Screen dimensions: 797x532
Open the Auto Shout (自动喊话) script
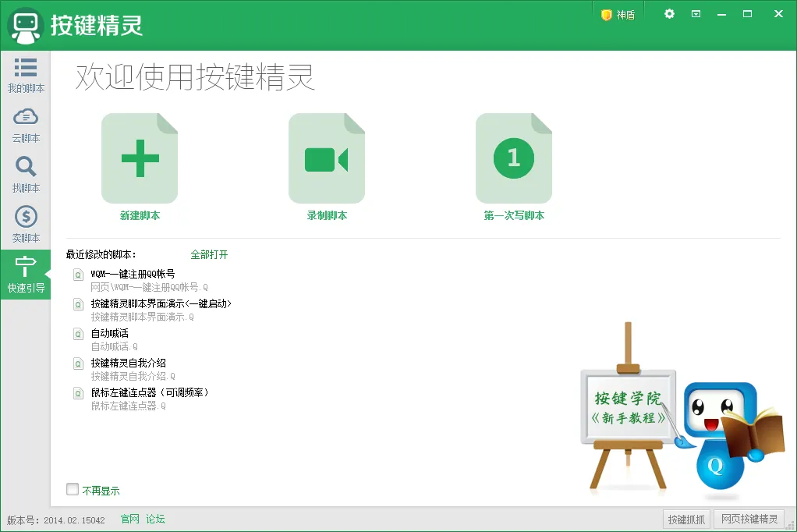tap(109, 333)
